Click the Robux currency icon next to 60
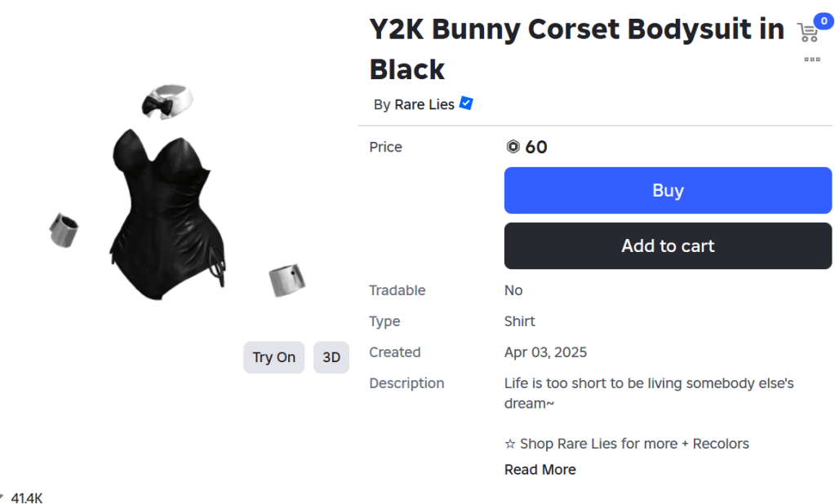 click(x=513, y=147)
